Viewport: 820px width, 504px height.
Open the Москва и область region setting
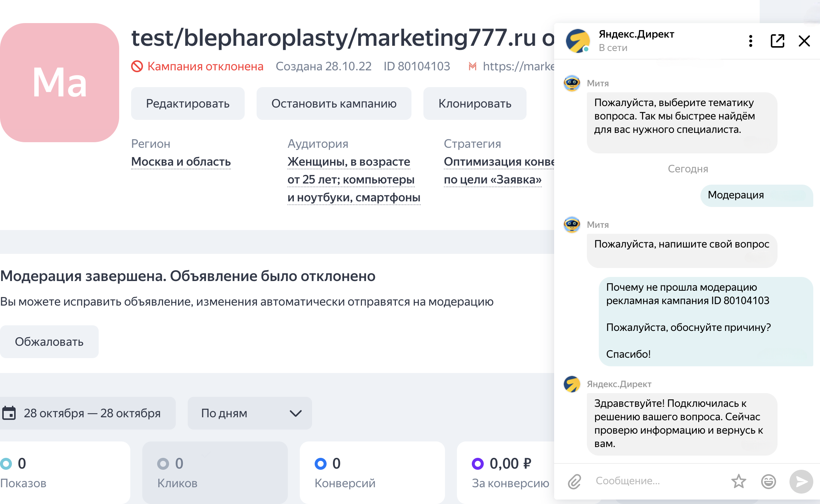pos(181,162)
